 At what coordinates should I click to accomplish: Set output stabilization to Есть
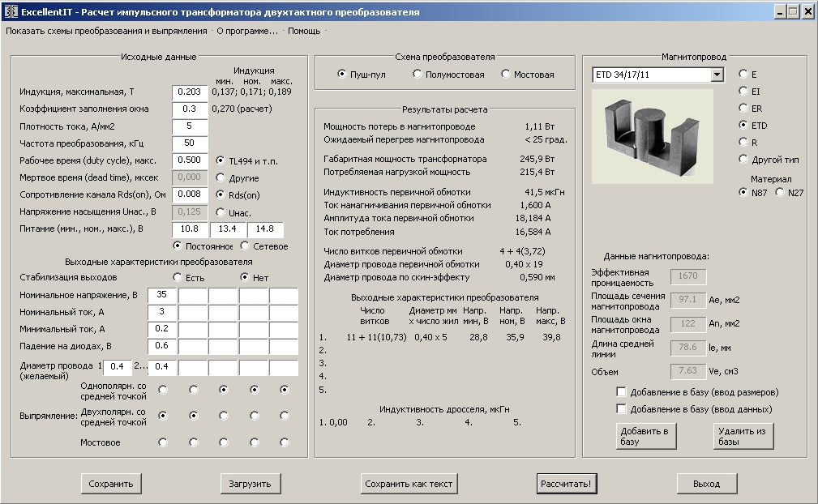tap(178, 277)
